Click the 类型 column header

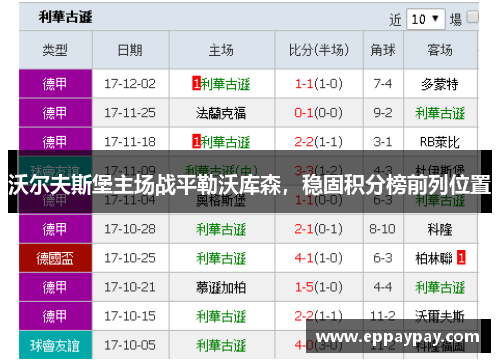55,50
